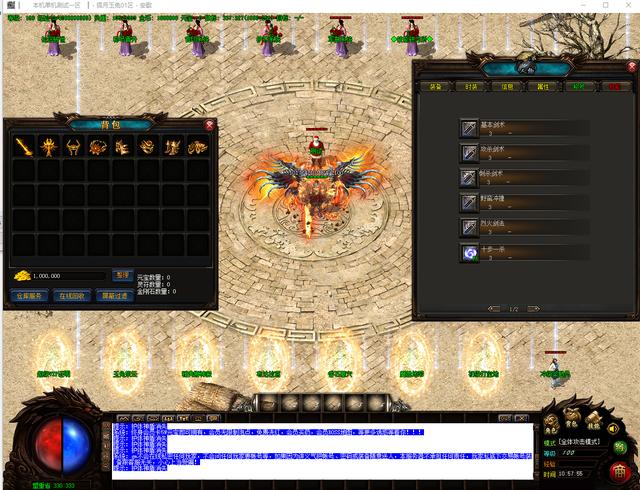Open the 技能 skills icon at bottom right
The image size is (640, 490).
tap(593, 420)
